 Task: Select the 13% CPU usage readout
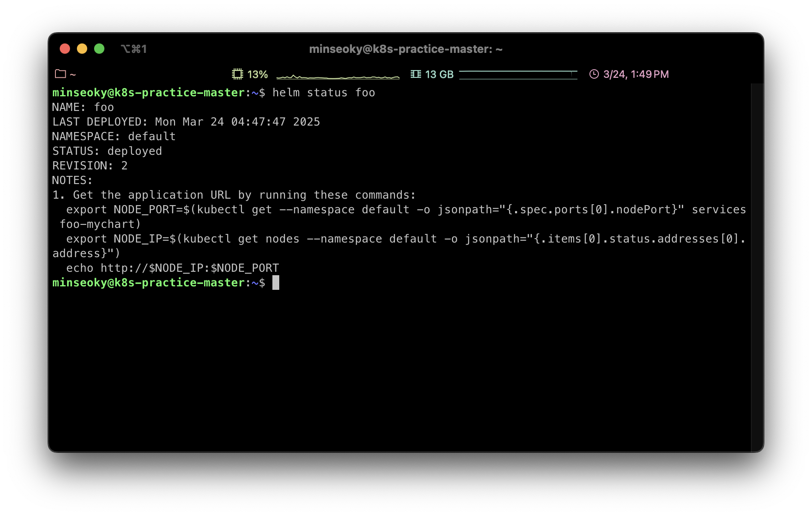(258, 74)
